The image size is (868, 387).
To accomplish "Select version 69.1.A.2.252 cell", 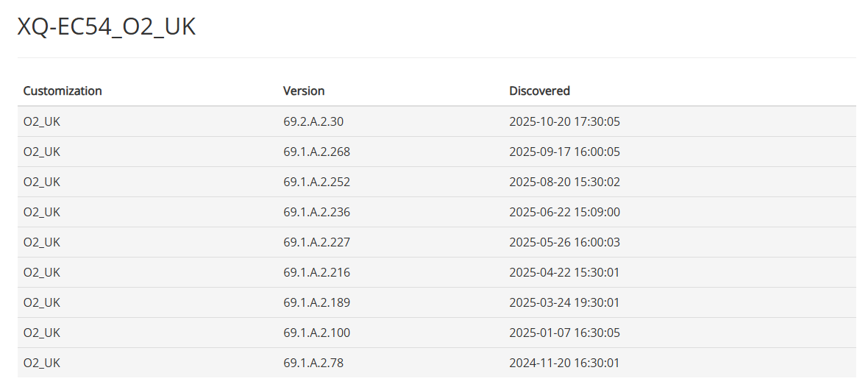I will tap(316, 182).
